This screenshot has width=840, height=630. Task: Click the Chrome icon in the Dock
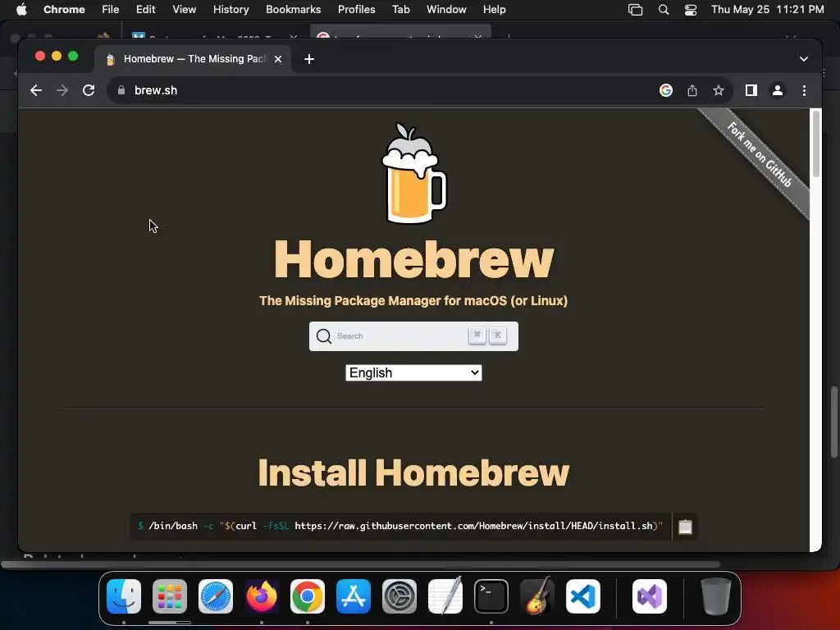coord(308,596)
